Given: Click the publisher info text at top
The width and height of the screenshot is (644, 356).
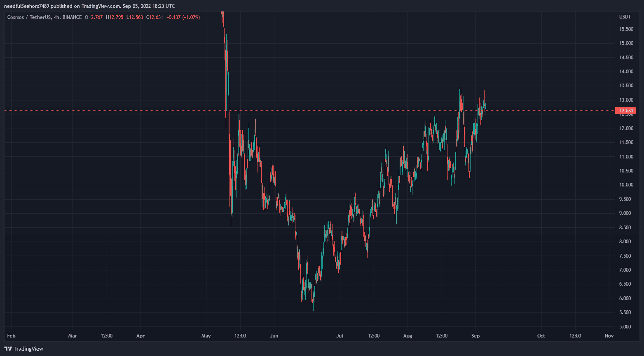Looking at the screenshot, I should point(89,6).
